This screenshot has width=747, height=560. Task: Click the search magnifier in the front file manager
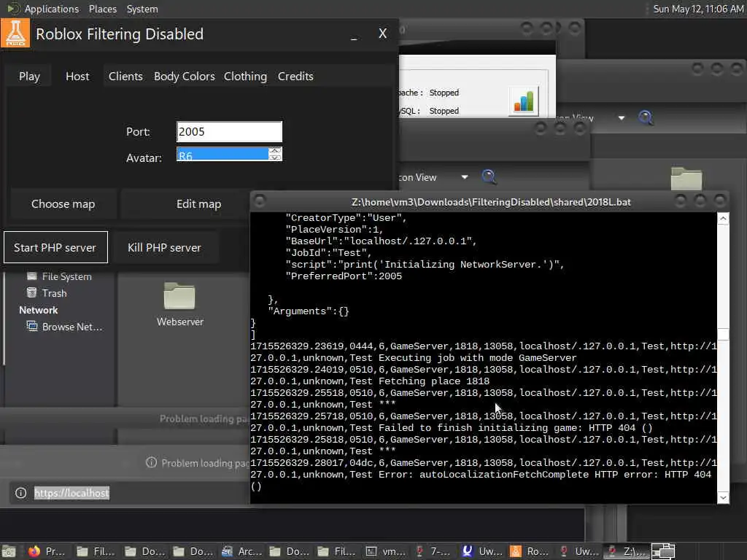point(489,176)
